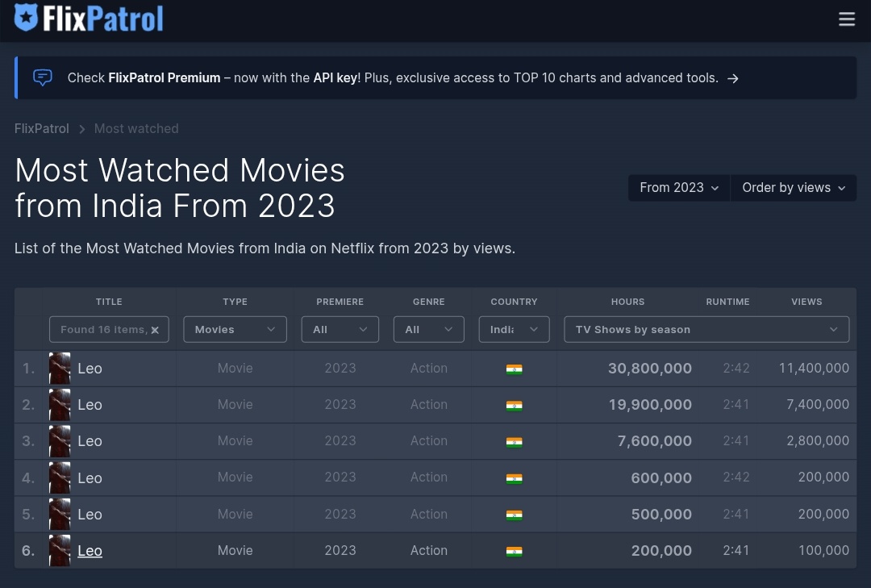Open the Order by views dropdown
This screenshot has height=588, width=871.
(x=794, y=188)
